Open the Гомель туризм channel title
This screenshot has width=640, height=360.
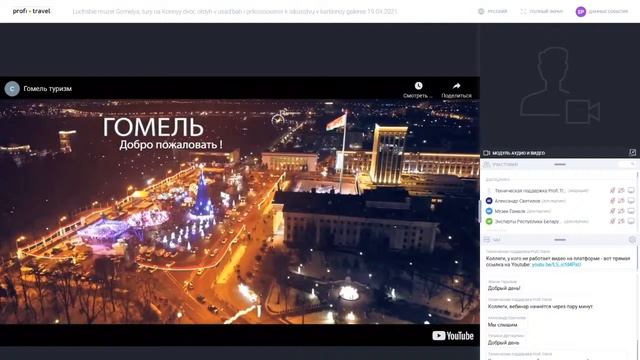pyautogui.click(x=47, y=89)
